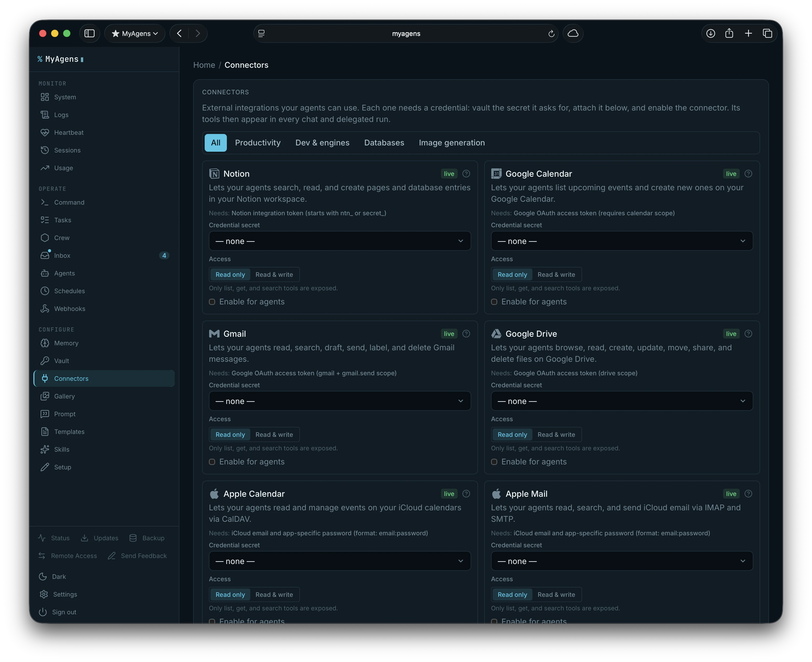Open help for the Apple Calendar connector
Viewport: 812px width, 662px height.
click(x=466, y=494)
